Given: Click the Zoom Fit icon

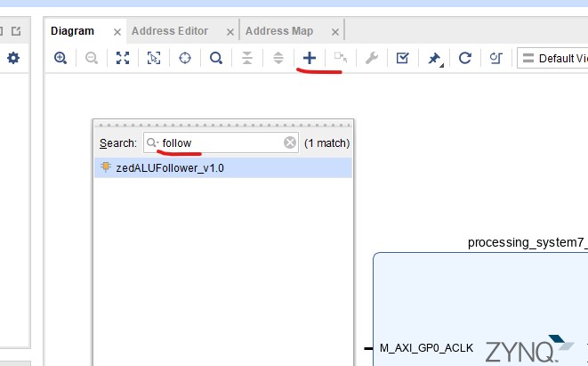Looking at the screenshot, I should click(x=123, y=58).
